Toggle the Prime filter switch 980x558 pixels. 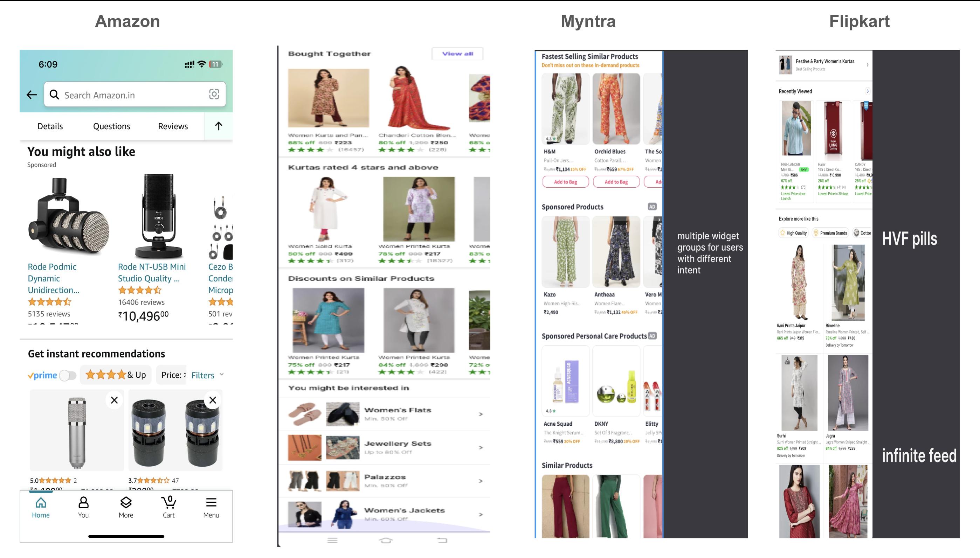coord(68,375)
